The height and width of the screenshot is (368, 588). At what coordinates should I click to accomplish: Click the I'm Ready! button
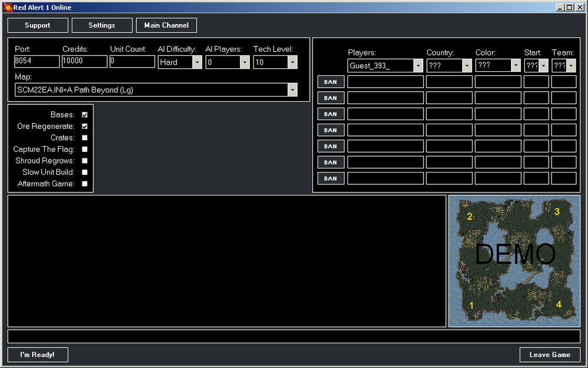(38, 354)
